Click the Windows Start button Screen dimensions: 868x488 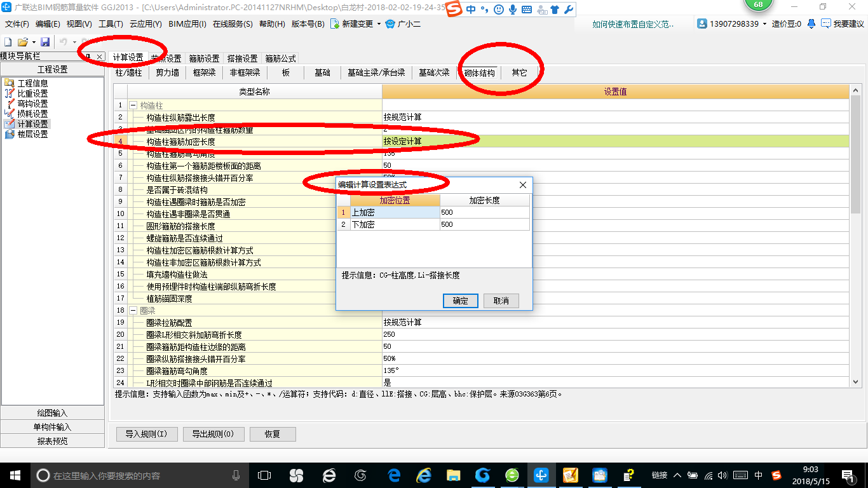15,475
